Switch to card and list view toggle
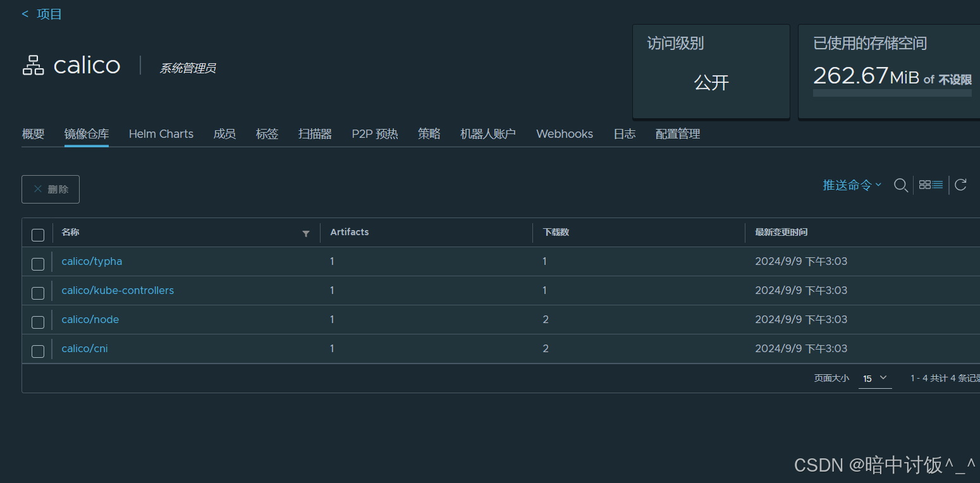This screenshot has width=980, height=483. 931,185
